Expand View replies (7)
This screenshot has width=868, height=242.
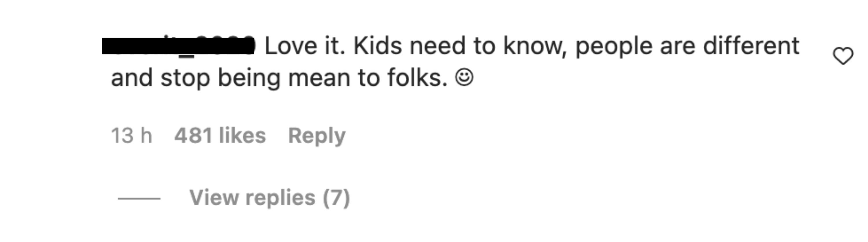coord(270,197)
